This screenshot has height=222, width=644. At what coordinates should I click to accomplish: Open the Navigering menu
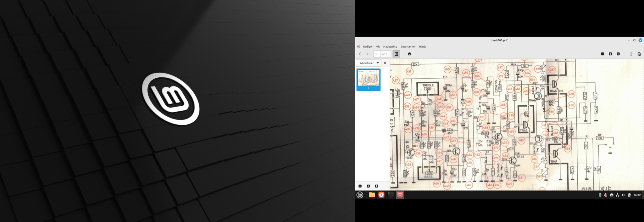coord(390,47)
